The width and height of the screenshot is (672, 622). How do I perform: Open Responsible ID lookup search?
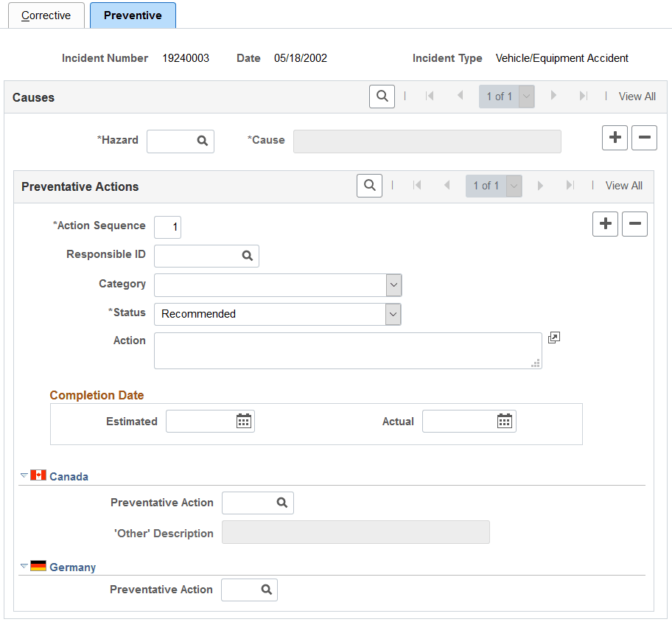248,256
